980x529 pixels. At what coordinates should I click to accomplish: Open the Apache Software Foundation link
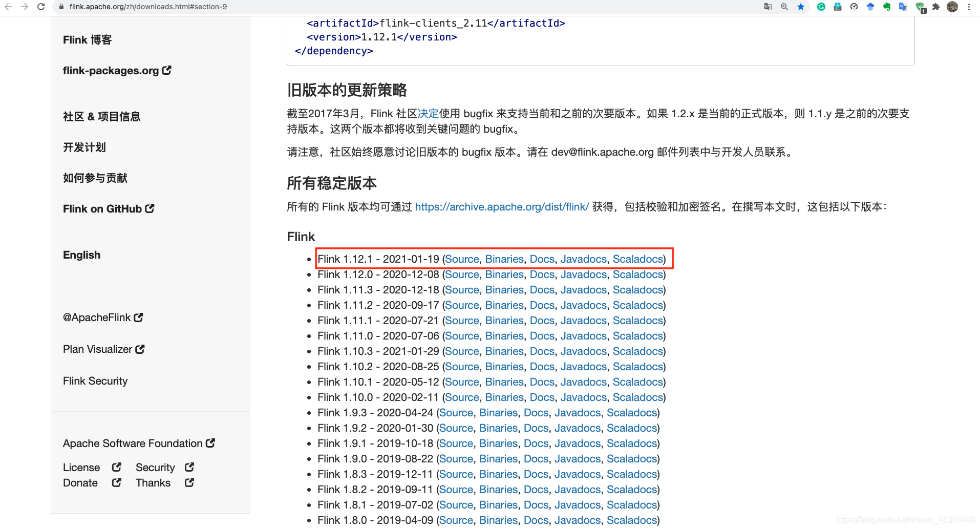point(133,443)
